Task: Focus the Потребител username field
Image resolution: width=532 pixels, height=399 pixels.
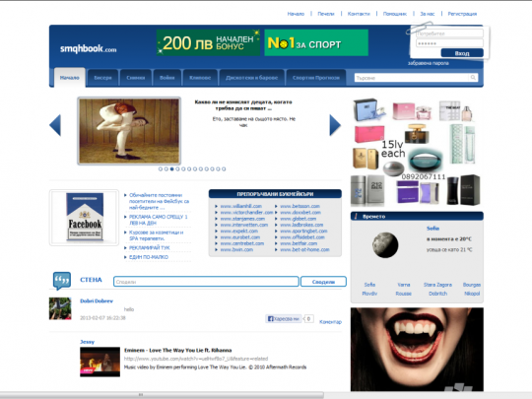Action: tap(449, 33)
